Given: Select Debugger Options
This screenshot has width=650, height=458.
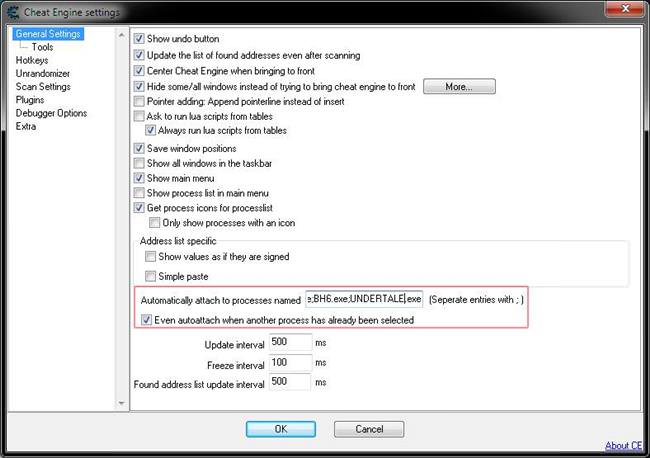Looking at the screenshot, I should [51, 113].
